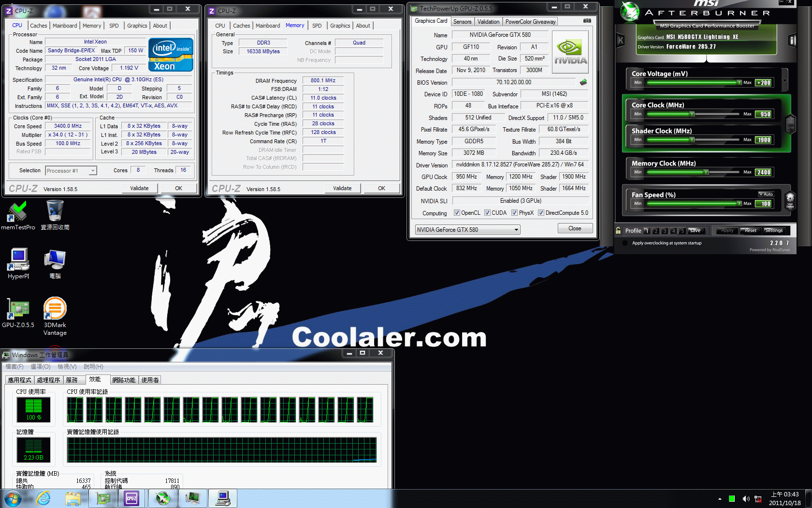Viewport: 812px width, 508px height.
Task: Toggle Afterburner fan Auto button
Action: pyautogui.click(x=767, y=194)
